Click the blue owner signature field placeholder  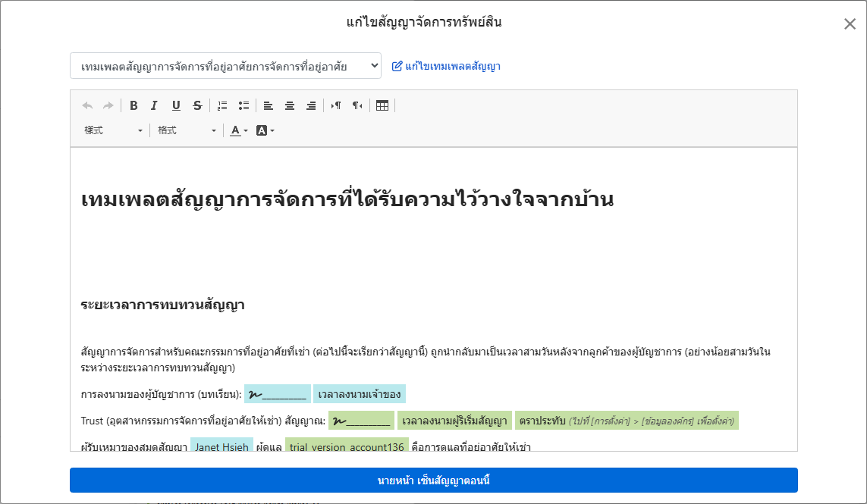(x=278, y=394)
